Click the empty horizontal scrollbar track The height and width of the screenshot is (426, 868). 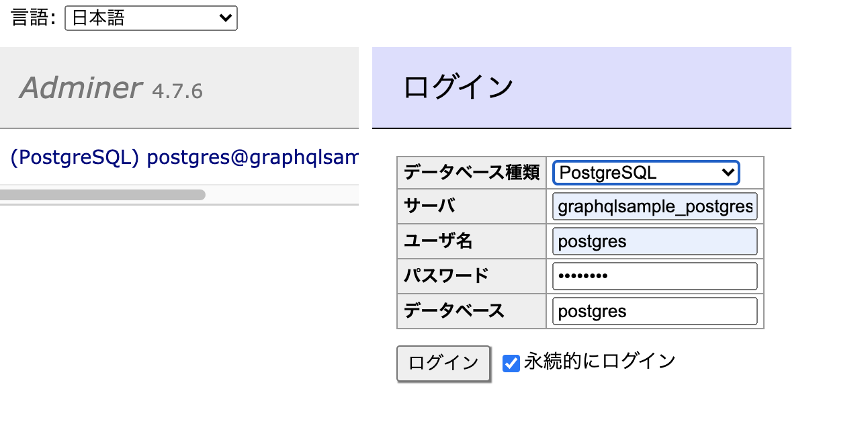282,195
